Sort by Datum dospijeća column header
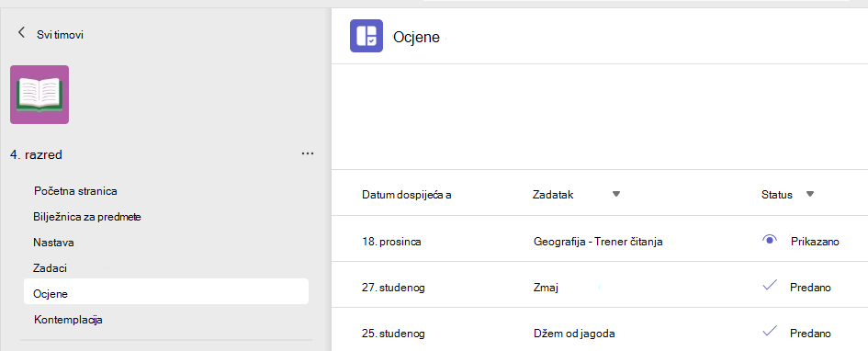The height and width of the screenshot is (351, 868). 407,195
